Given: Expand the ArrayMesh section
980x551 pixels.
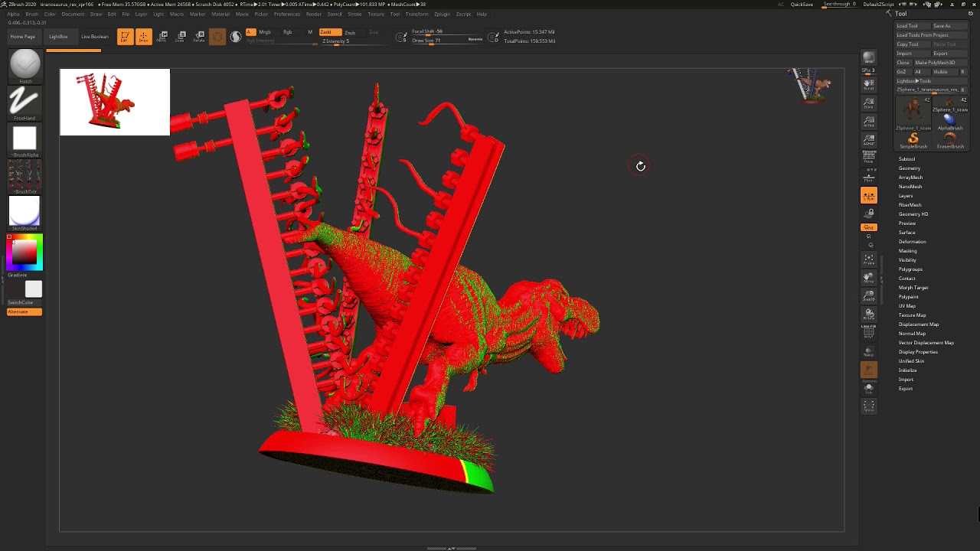Looking at the screenshot, I should tap(910, 178).
